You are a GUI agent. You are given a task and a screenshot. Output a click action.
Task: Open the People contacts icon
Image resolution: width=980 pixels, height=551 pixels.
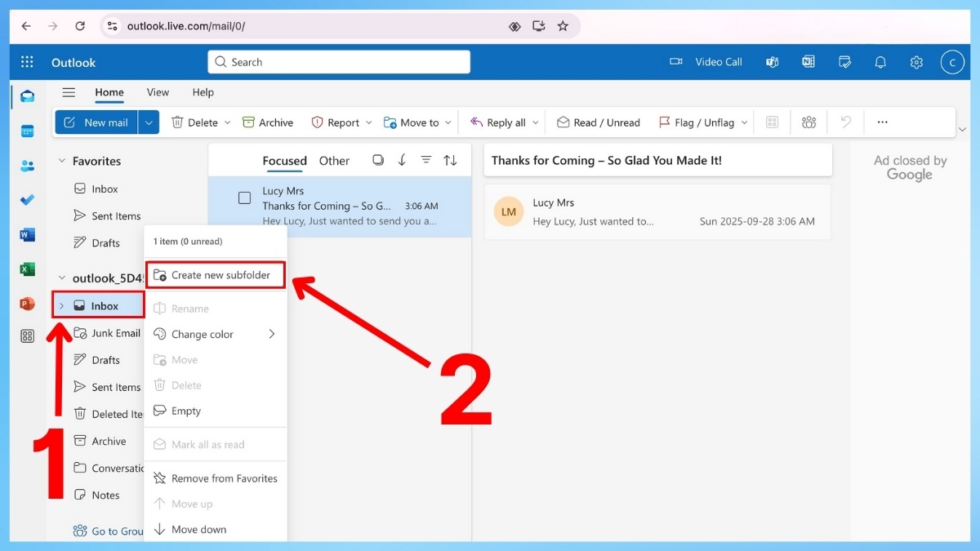pos(27,167)
